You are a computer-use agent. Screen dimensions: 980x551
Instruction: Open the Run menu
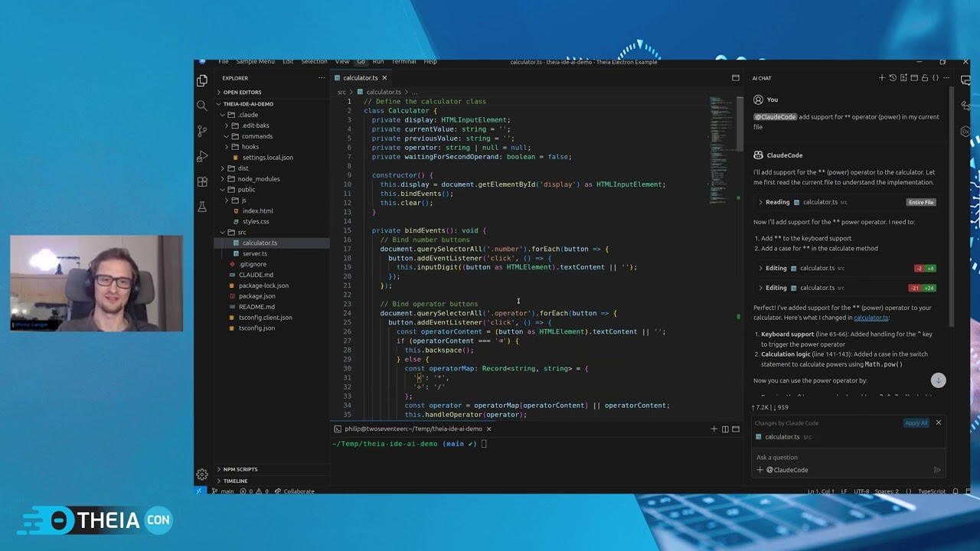(x=378, y=62)
